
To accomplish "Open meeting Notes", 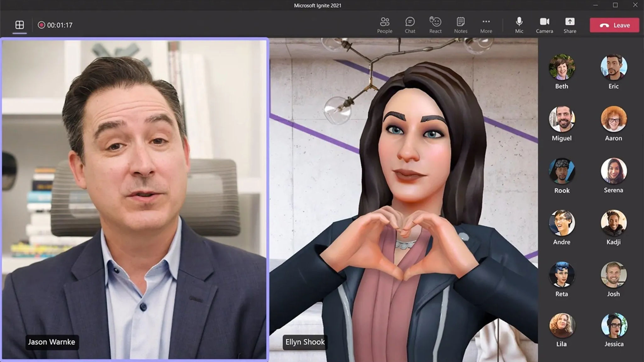I will tap(460, 25).
